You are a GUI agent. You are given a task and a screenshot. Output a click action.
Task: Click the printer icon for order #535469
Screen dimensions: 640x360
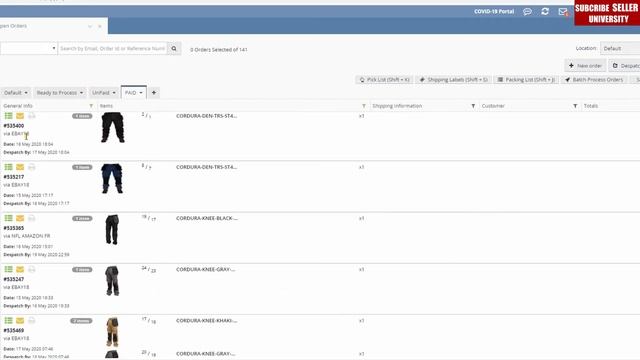[31, 320]
